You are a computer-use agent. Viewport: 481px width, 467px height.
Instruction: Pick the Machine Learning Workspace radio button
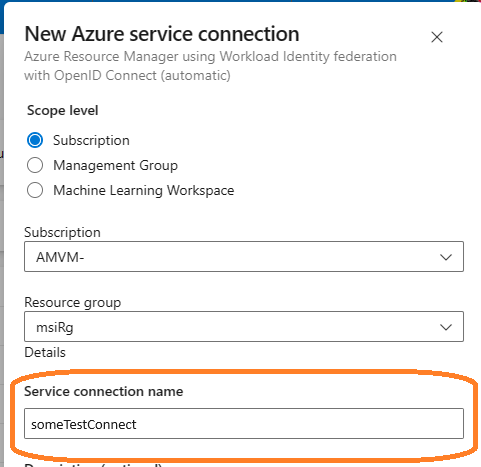35,190
